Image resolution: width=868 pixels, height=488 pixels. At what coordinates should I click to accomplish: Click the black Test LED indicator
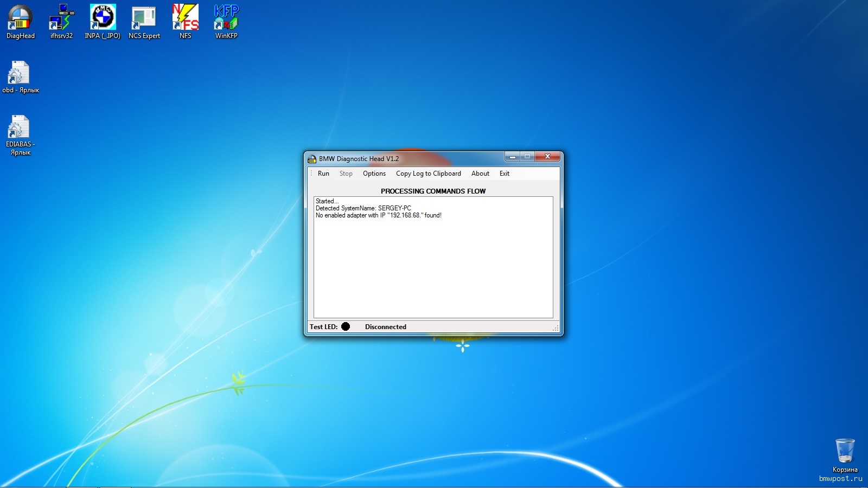[346, 326]
